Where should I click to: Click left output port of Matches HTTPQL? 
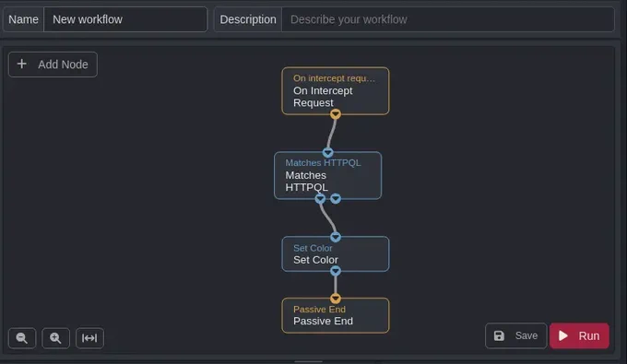320,198
